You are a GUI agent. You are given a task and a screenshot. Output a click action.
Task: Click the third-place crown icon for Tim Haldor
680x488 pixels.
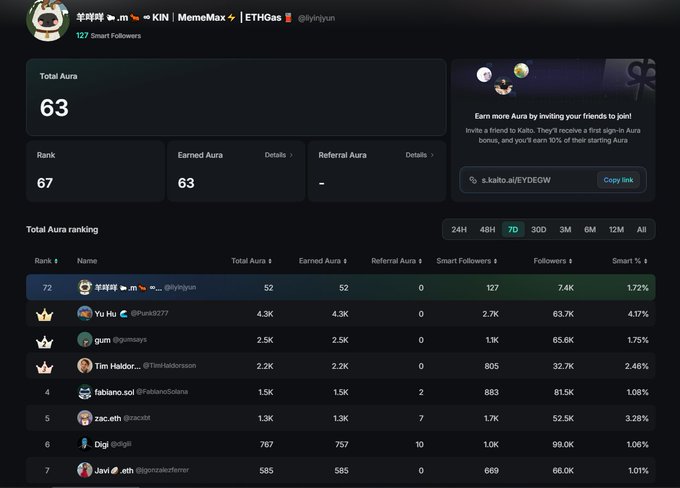[44, 368]
